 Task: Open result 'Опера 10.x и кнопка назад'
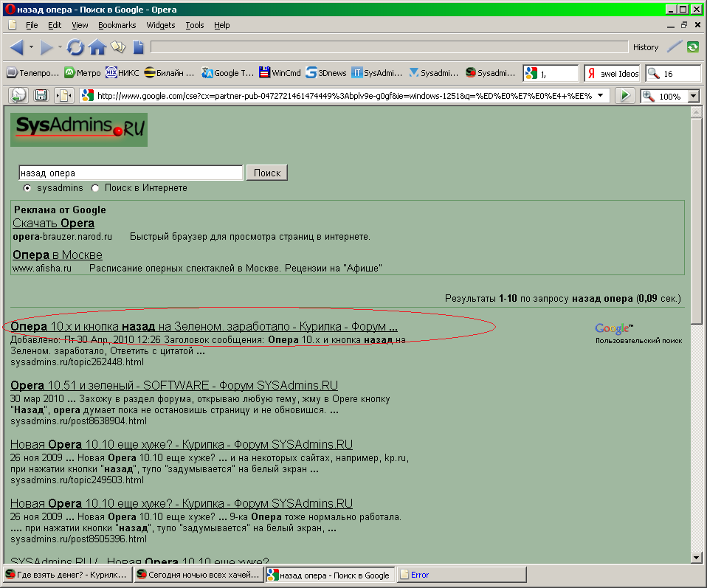(204, 326)
